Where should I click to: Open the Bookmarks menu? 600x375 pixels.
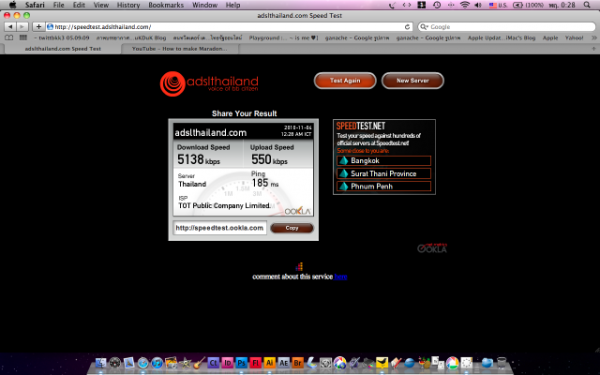166,5
